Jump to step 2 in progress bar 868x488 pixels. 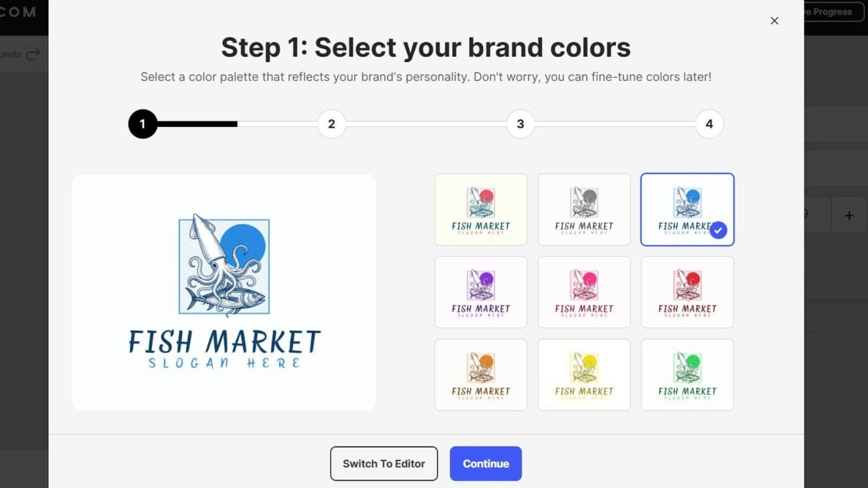(x=331, y=124)
